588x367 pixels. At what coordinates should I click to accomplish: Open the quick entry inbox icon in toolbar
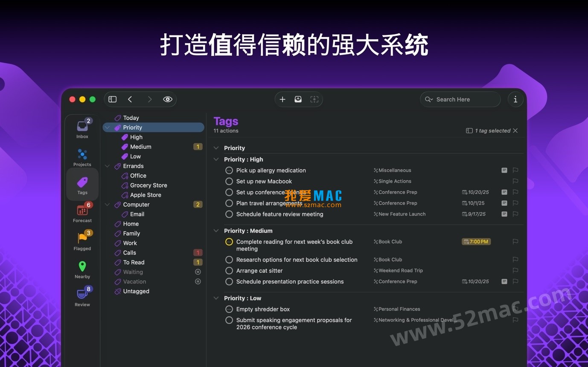298,99
